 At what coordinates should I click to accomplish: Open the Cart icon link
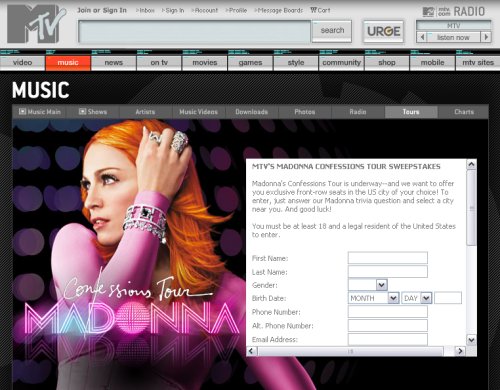pyautogui.click(x=320, y=10)
